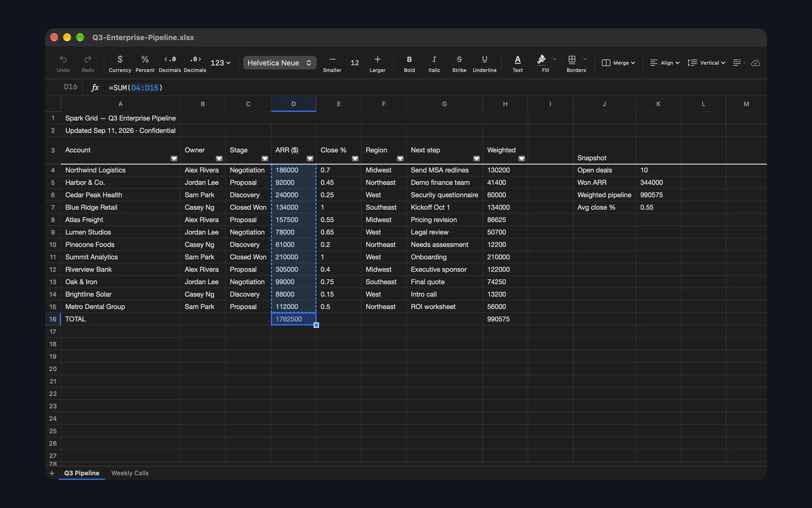Image resolution: width=812 pixels, height=508 pixels.
Task: Click the Redo arrow icon
Action: (x=88, y=60)
